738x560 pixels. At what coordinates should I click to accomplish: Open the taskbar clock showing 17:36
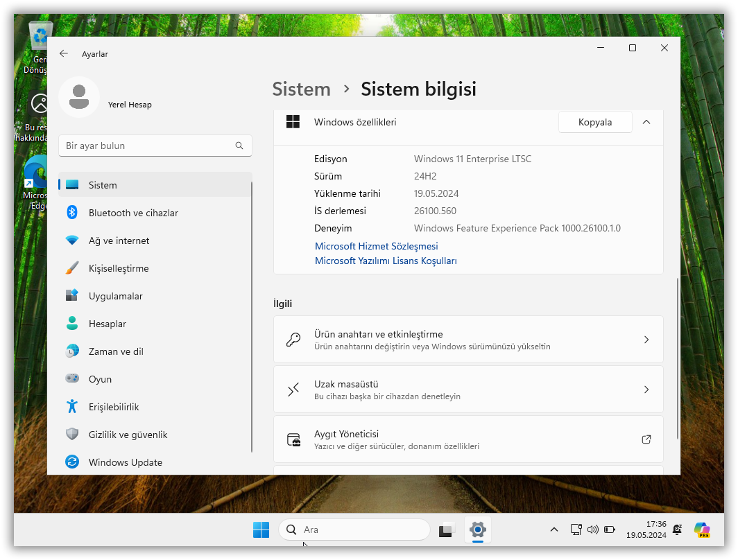point(646,530)
